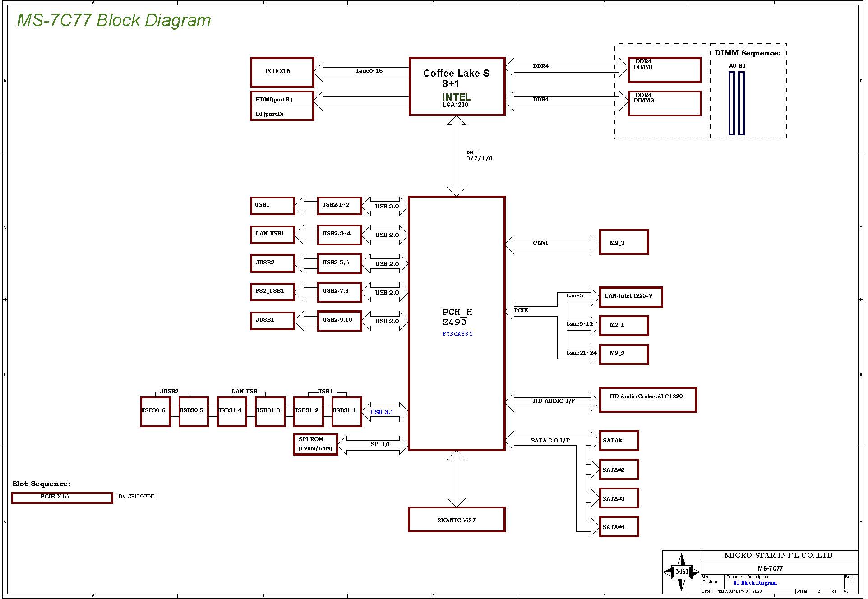The image size is (868, 599).
Task: Select the LAN_USB1 box beside USB2-3~4
Action: 272,235
